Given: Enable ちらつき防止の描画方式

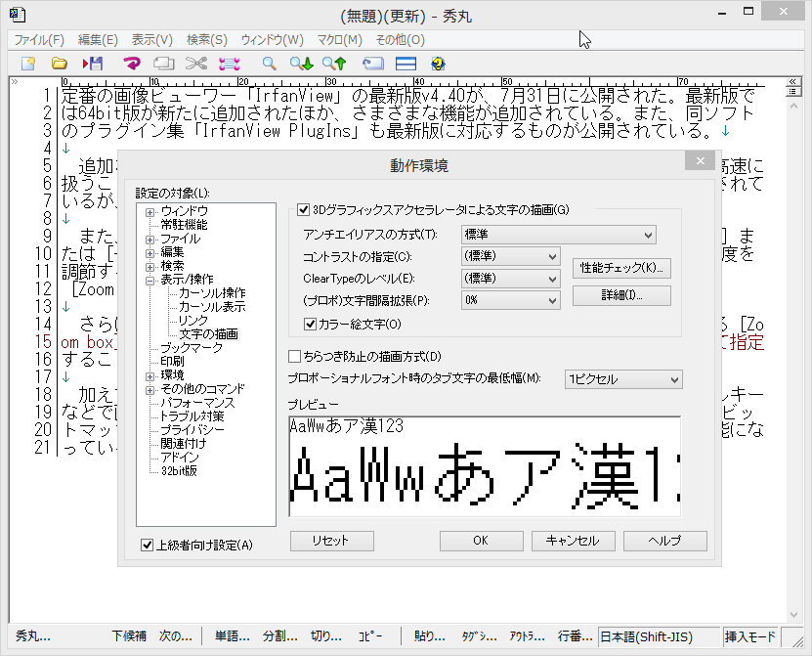Looking at the screenshot, I should pos(294,356).
